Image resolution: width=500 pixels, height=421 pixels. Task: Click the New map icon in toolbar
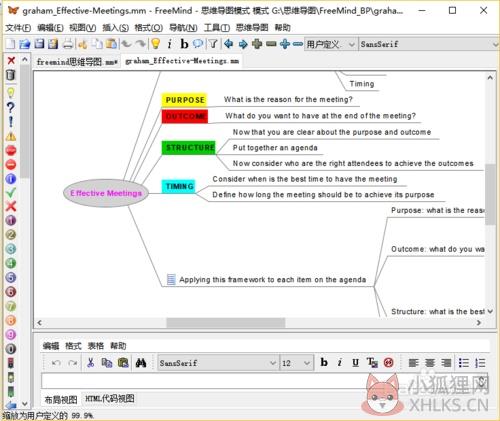(x=10, y=44)
